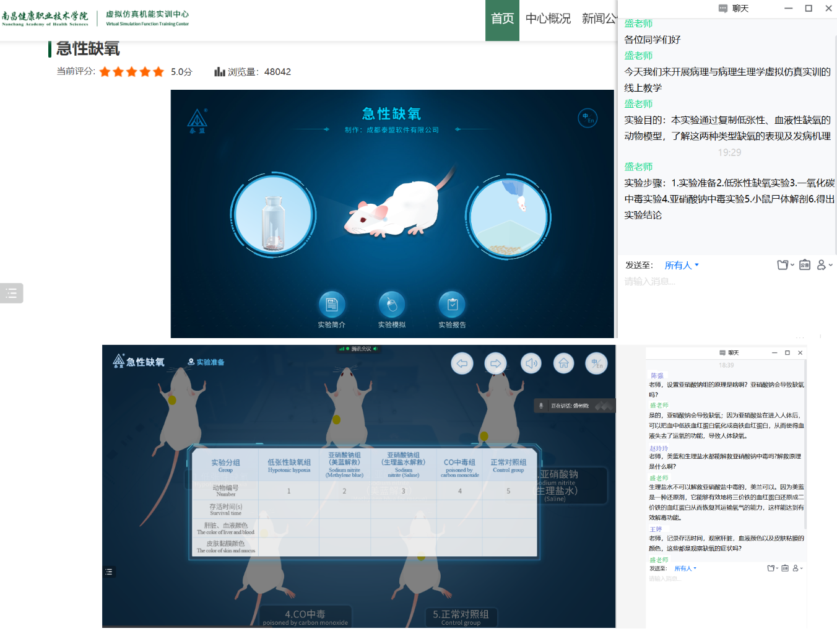Click sender name 赵玲玲 in lower chat

coord(659,448)
